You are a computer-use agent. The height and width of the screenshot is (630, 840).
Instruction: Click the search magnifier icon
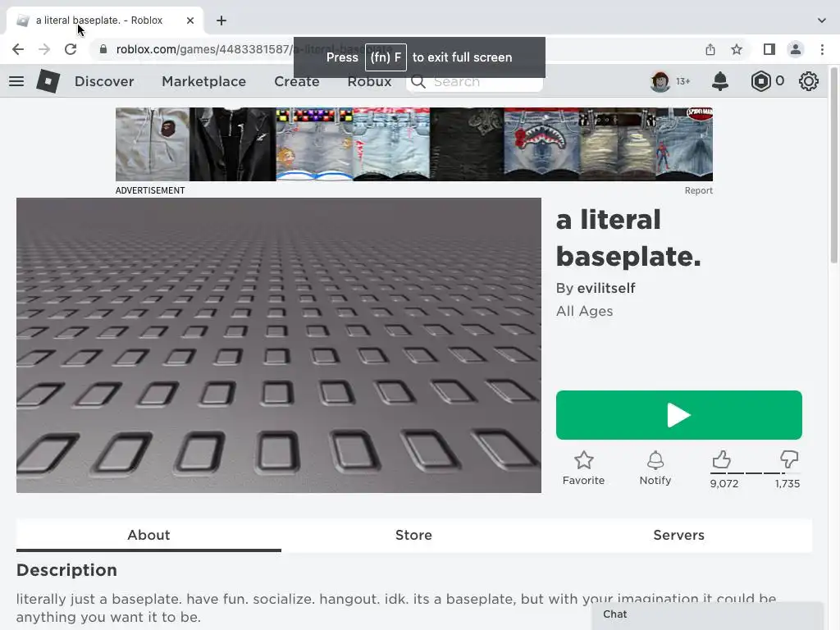click(x=418, y=81)
